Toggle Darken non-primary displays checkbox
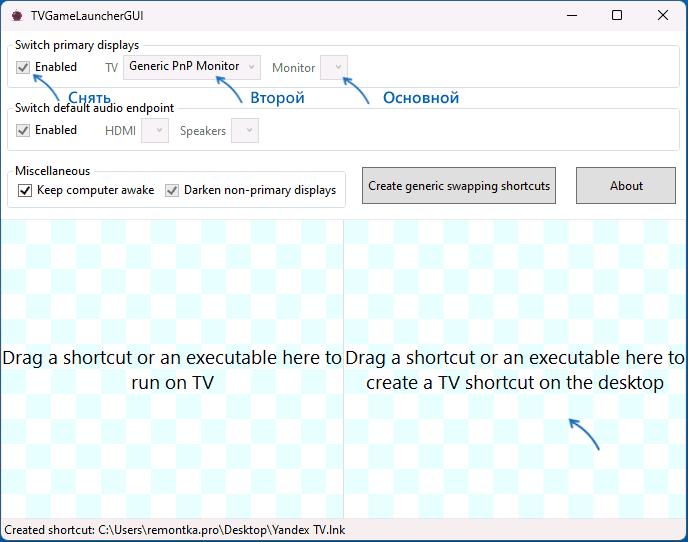Viewport: 688px width, 542px height. tap(172, 190)
